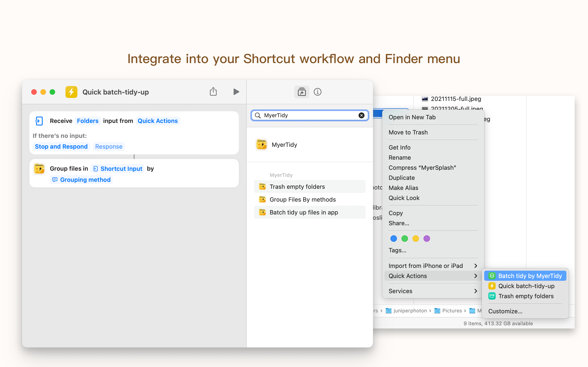Viewport: 588px width, 367px height.
Task: Open the action library panel icon
Action: [302, 92]
